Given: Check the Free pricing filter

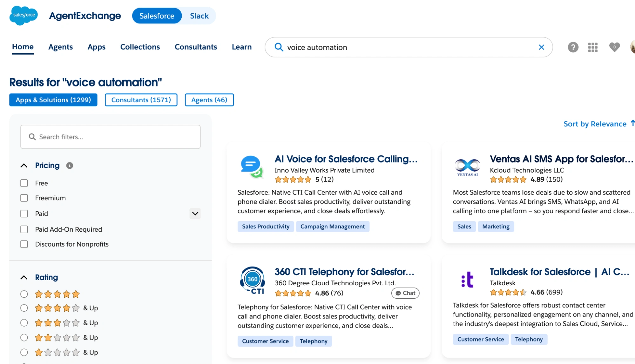Looking at the screenshot, I should tap(24, 183).
